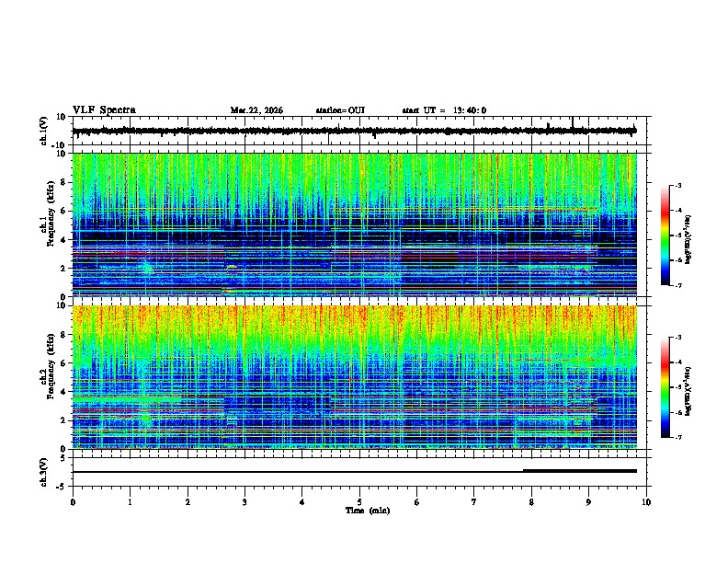Click the "5" tick on the time axis

coord(359,502)
